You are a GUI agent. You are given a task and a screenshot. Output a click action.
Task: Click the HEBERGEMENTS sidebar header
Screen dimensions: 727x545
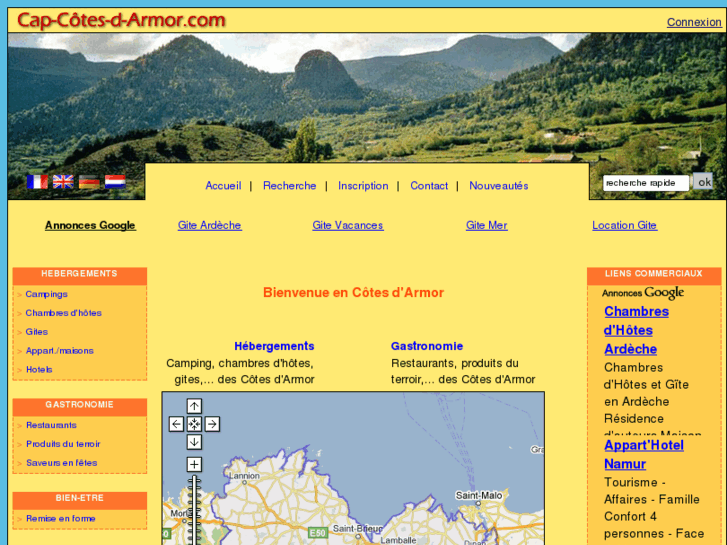(79, 274)
